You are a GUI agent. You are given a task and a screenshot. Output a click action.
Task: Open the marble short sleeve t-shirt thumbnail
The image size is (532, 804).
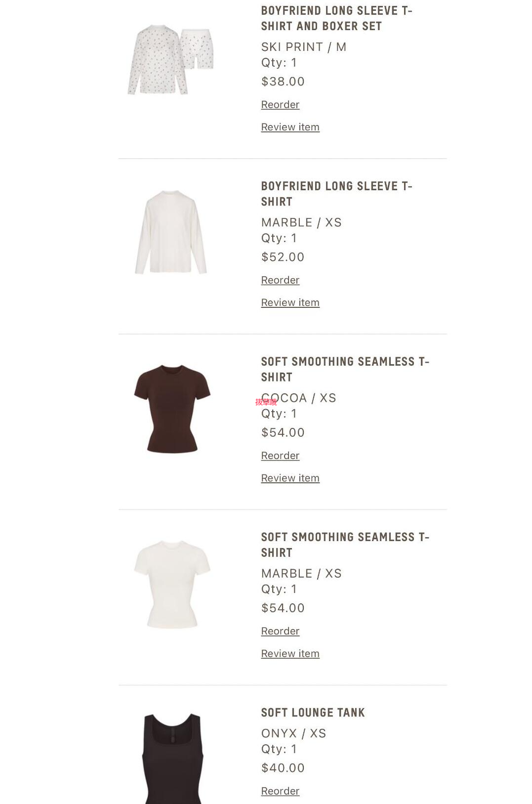[x=172, y=584]
